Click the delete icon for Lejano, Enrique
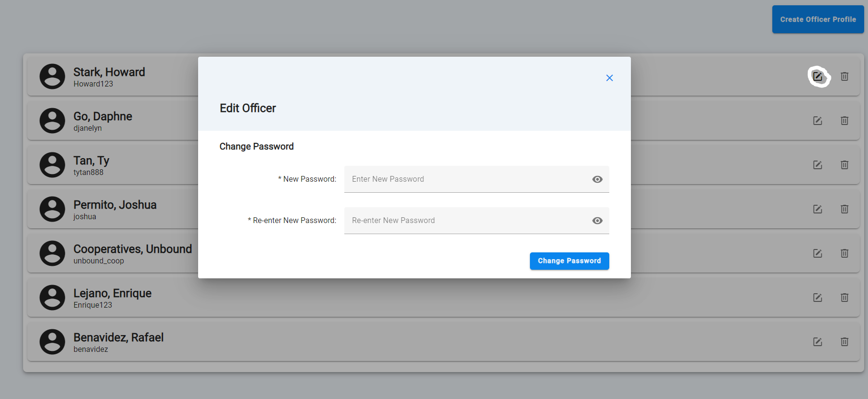 (x=844, y=298)
